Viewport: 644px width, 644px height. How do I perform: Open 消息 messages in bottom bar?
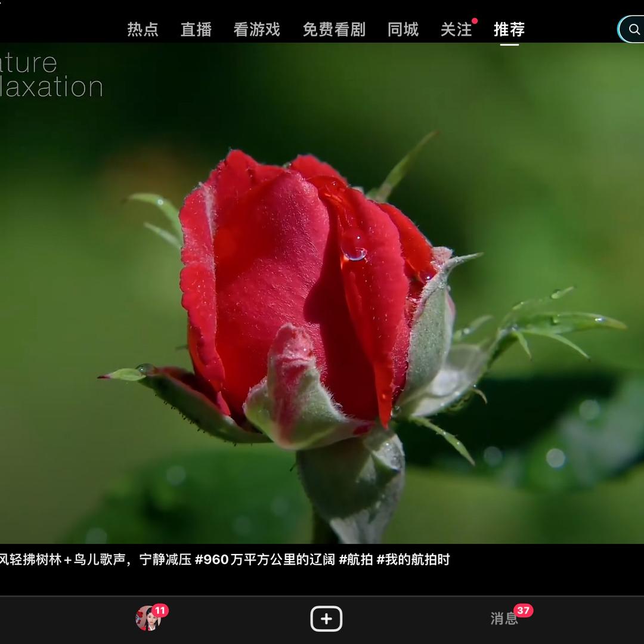(504, 619)
